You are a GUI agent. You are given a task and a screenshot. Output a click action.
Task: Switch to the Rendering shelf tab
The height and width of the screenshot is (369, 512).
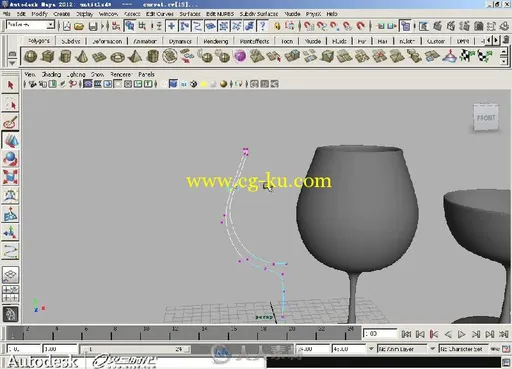pos(216,41)
